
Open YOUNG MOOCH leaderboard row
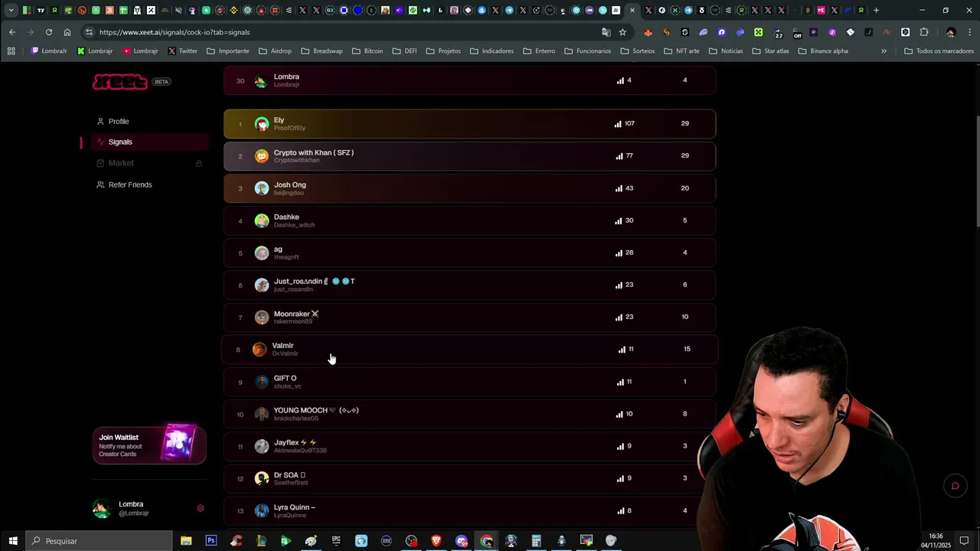pyautogui.click(x=469, y=414)
